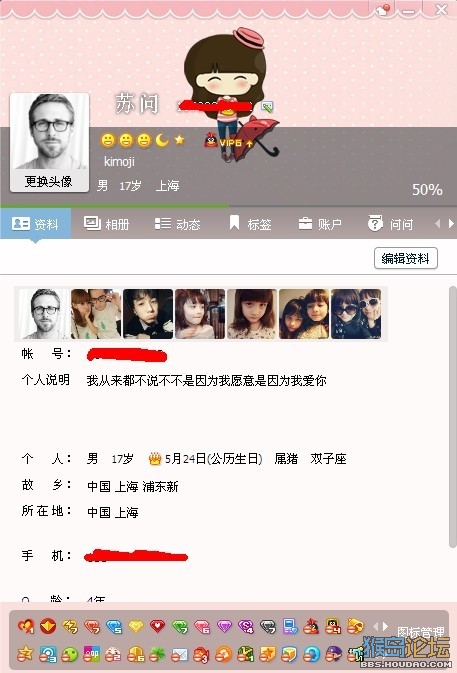Click the icon bar right arrow
This screenshot has height=673, width=457.
[385, 627]
